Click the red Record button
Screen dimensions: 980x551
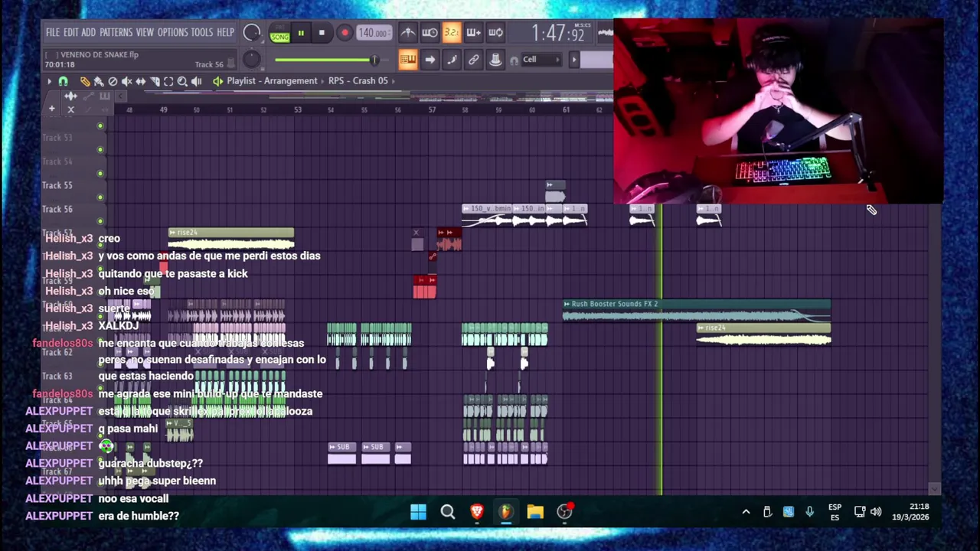pos(345,33)
